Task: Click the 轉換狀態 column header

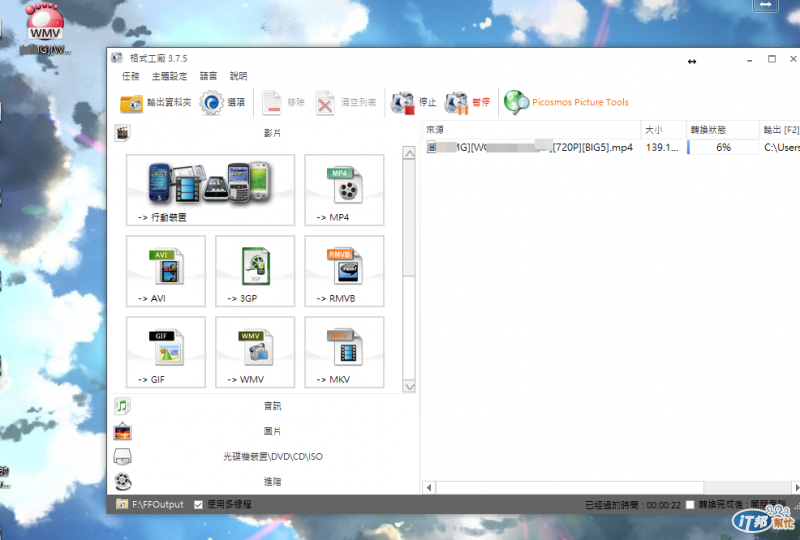Action: tap(722, 130)
